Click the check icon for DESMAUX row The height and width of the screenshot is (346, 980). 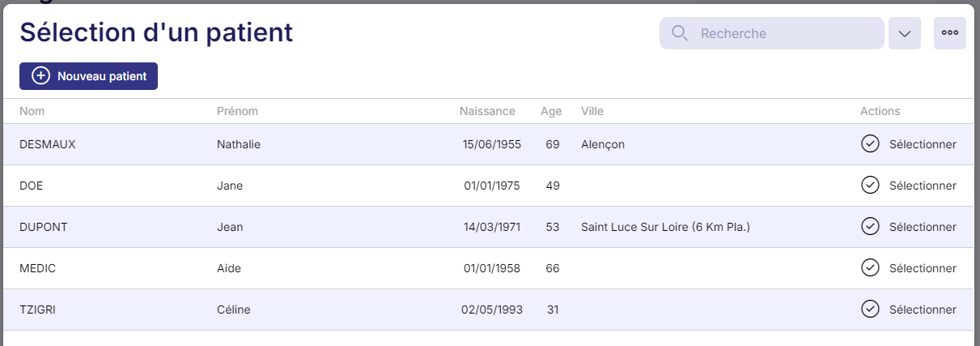[x=870, y=144]
